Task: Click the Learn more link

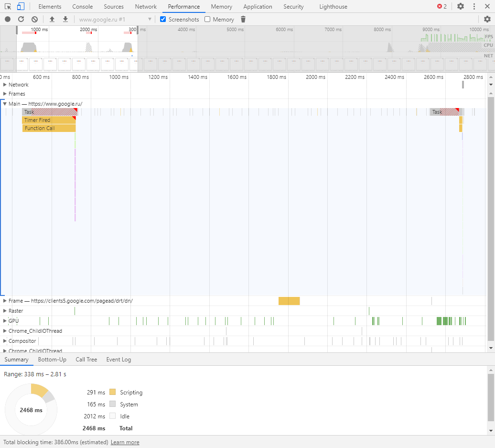Action: [125, 442]
